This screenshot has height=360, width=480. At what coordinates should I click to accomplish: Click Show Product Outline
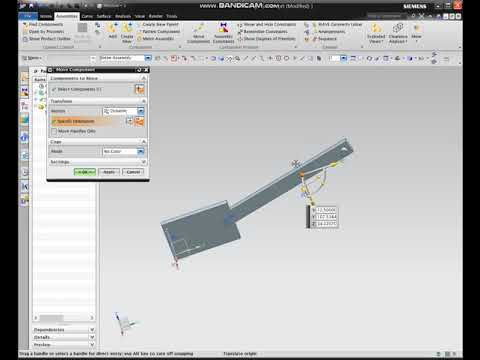[x=47, y=39]
